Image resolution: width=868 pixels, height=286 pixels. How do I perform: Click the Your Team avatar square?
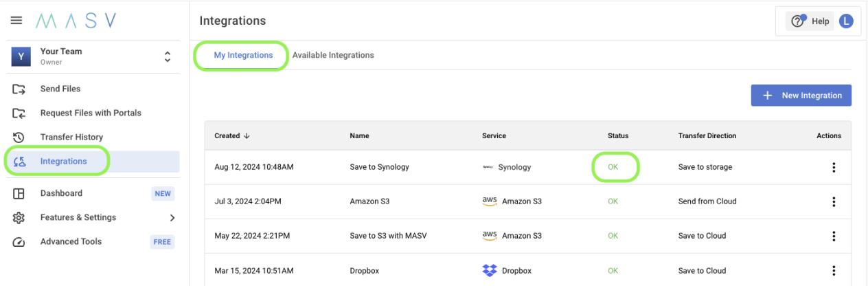[x=21, y=56]
